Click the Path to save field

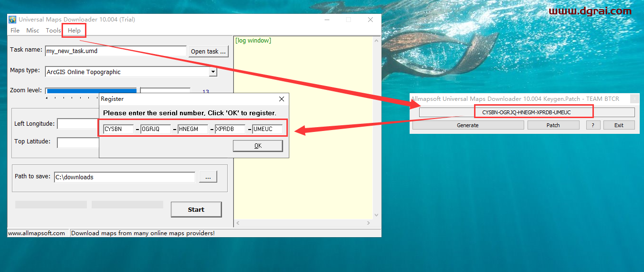pyautogui.click(x=124, y=177)
